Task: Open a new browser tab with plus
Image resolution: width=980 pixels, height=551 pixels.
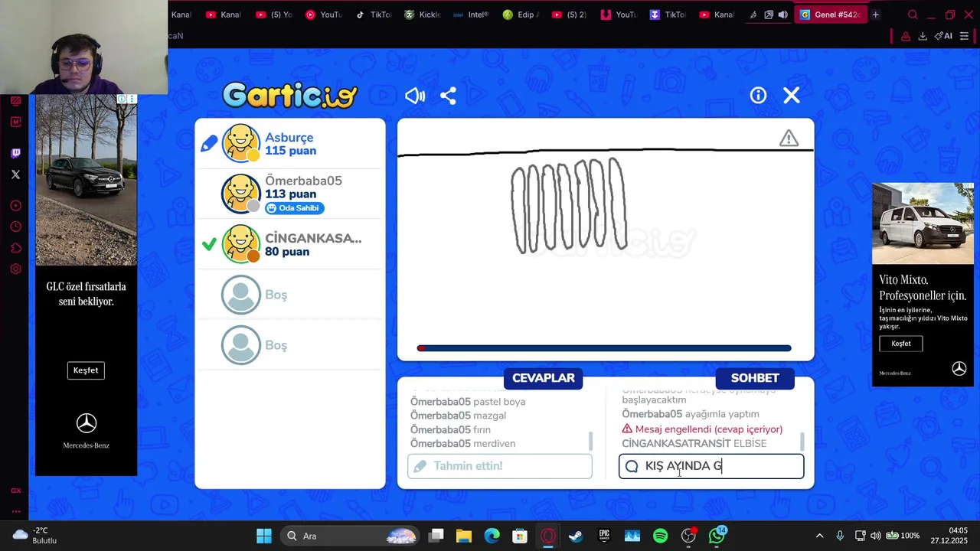Action: [875, 15]
